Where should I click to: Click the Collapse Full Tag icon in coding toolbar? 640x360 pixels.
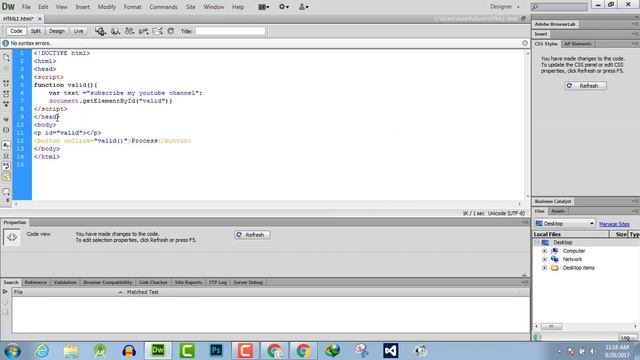click(6, 83)
